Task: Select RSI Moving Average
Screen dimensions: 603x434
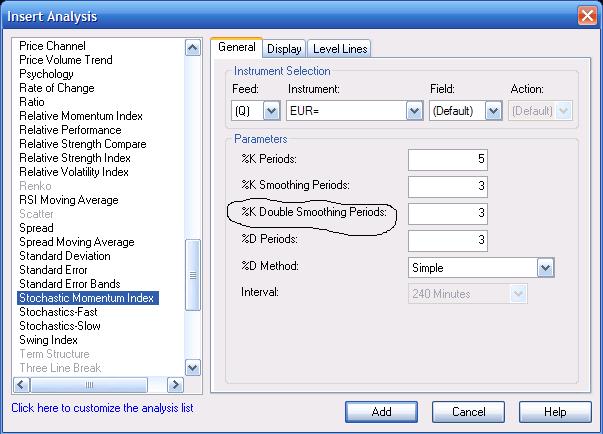Action: click(x=68, y=200)
